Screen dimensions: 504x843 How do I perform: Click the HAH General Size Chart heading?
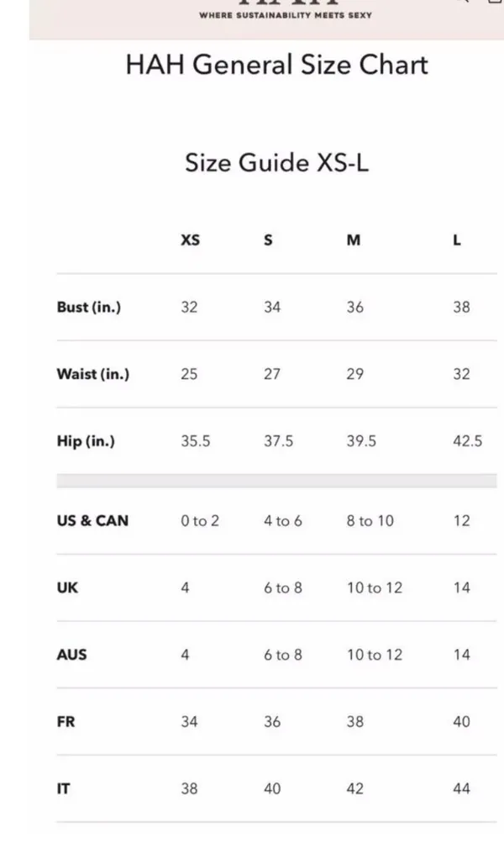point(276,65)
